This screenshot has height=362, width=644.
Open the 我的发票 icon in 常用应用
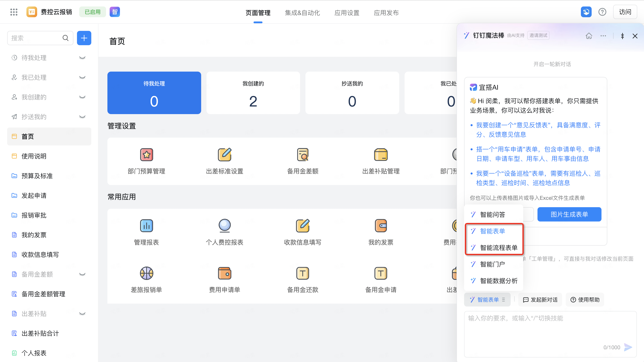[x=381, y=226]
